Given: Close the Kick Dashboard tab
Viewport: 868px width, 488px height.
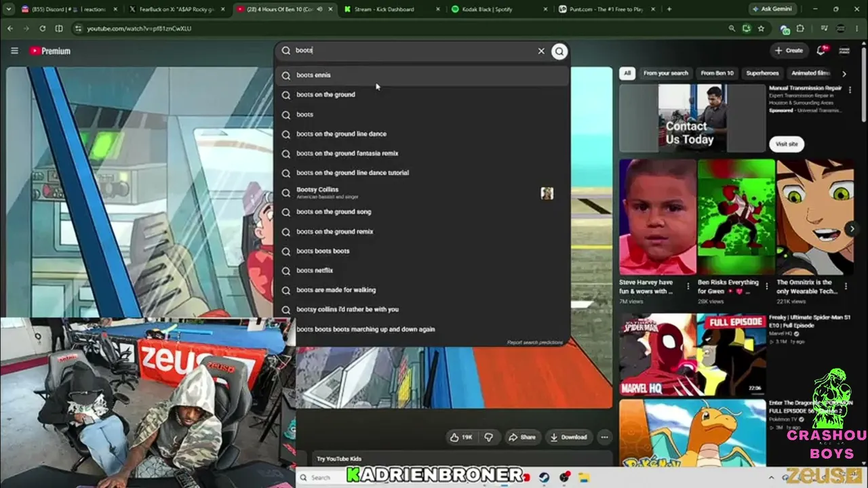Looking at the screenshot, I should (437, 9).
